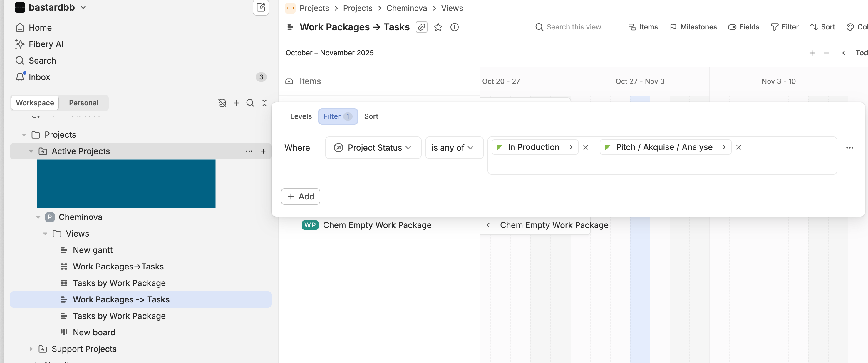The image size is (868, 363).
Task: Open the Project Status field dropdown
Action: coord(373,148)
